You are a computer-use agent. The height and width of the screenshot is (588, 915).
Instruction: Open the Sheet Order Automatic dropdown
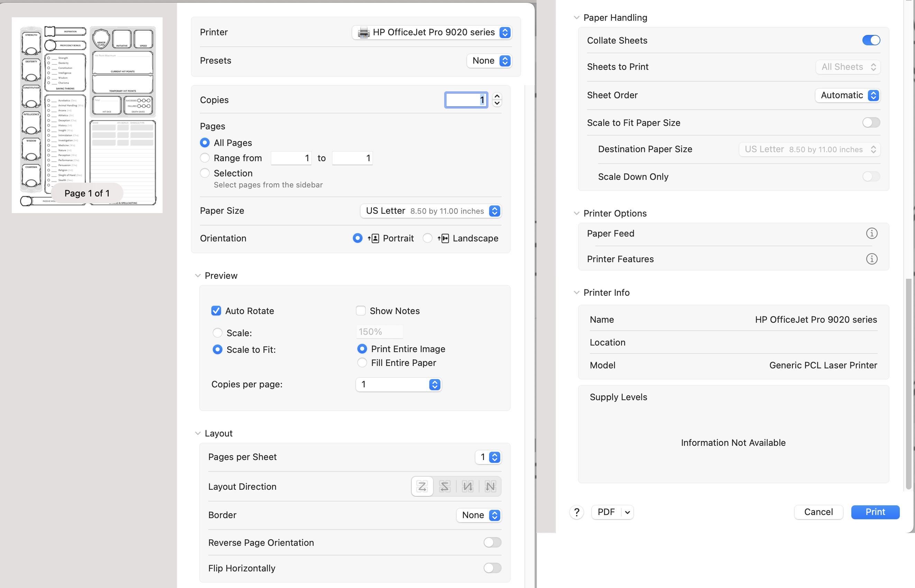pos(848,95)
